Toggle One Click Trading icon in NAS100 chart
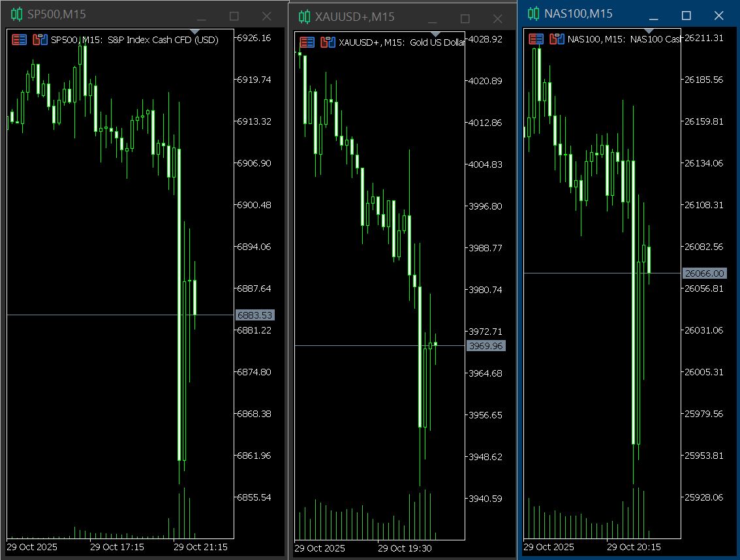740x560 pixels. coord(557,39)
